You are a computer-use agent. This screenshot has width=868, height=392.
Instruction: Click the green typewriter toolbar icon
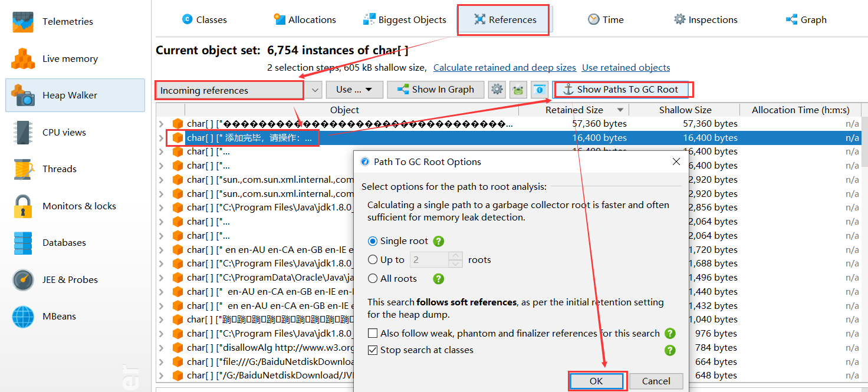point(518,90)
